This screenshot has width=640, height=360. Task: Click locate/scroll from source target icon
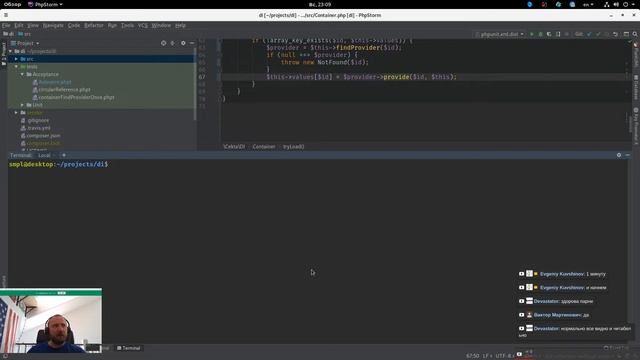click(163, 43)
